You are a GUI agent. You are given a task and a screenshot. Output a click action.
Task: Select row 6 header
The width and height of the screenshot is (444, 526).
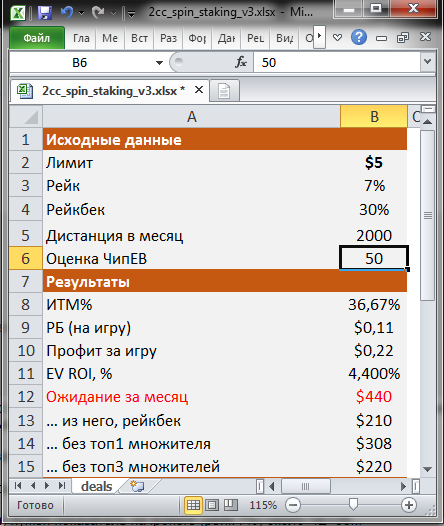click(26, 258)
